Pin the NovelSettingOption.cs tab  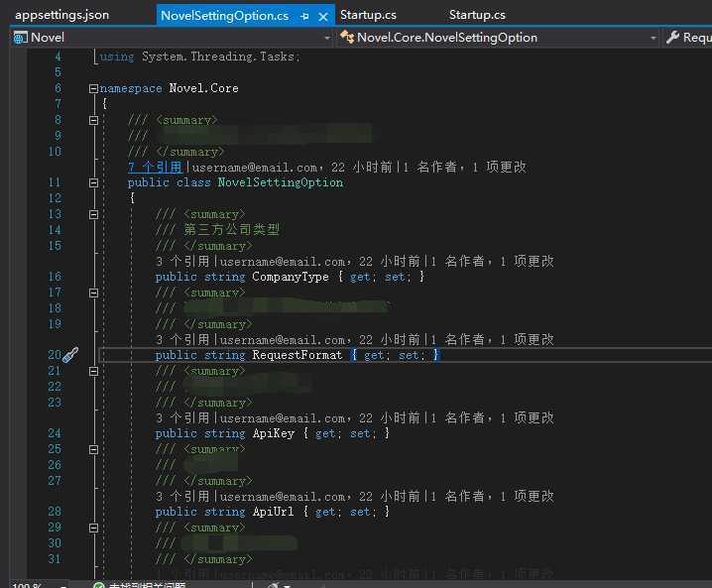(x=304, y=16)
